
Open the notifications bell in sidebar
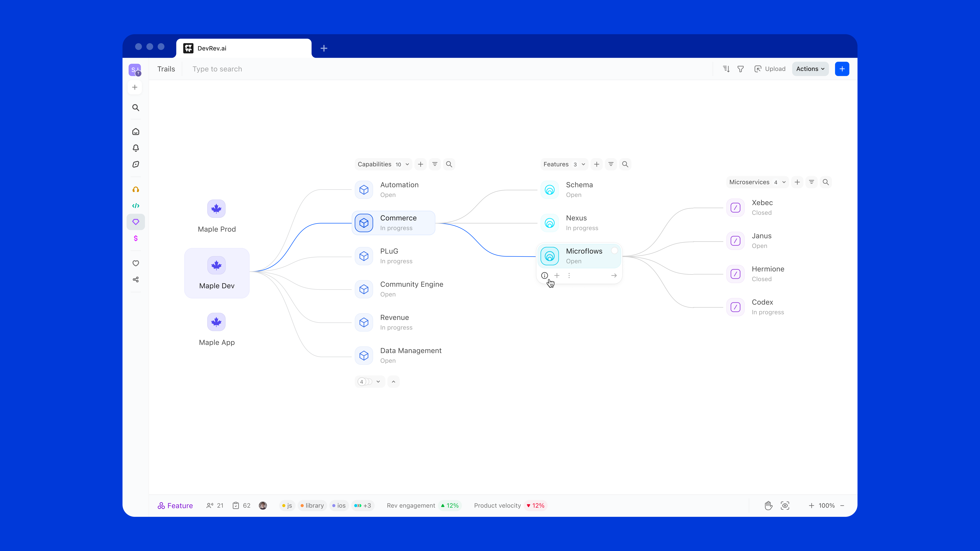pos(136,148)
